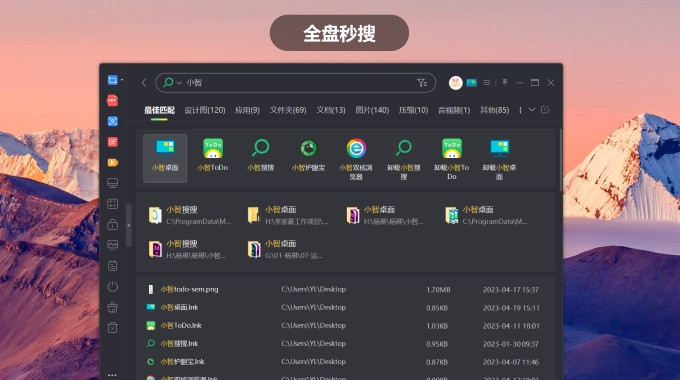The image size is (680, 380).
Task: Click the power icon in the sidebar
Action: tap(112, 286)
